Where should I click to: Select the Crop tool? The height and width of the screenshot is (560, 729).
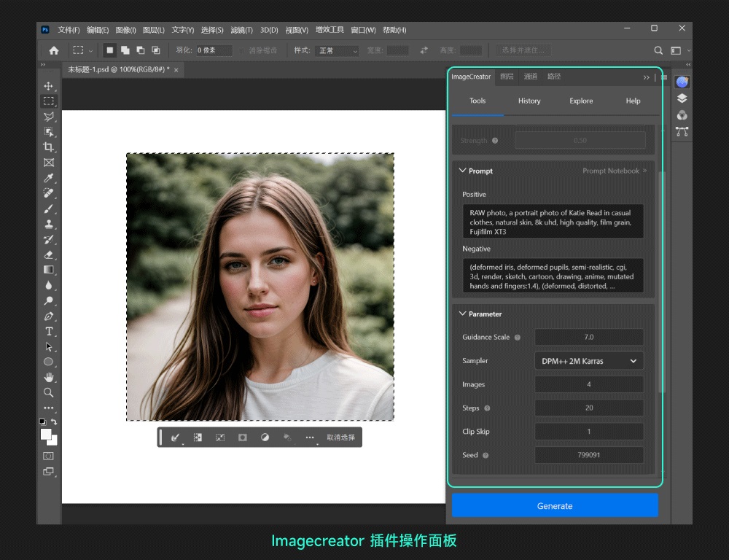click(48, 147)
